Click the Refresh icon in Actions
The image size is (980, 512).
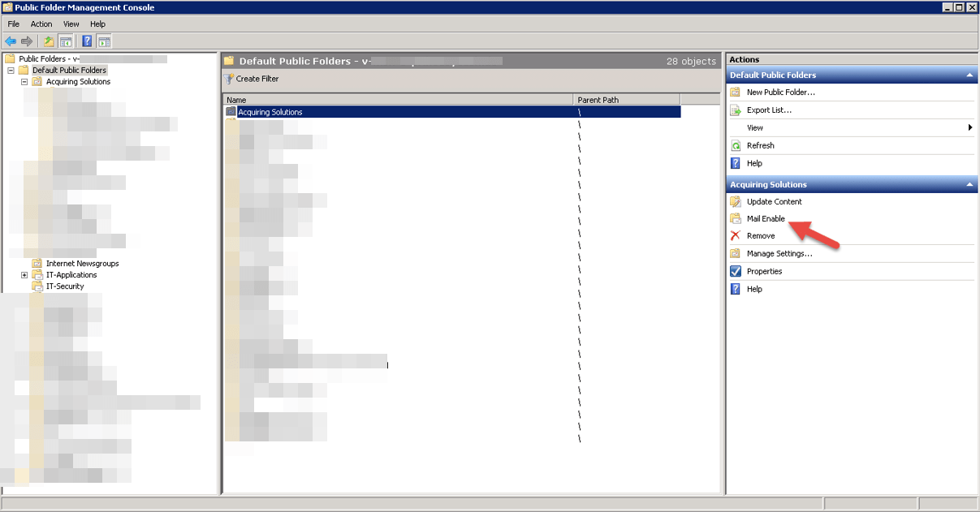[x=736, y=146]
